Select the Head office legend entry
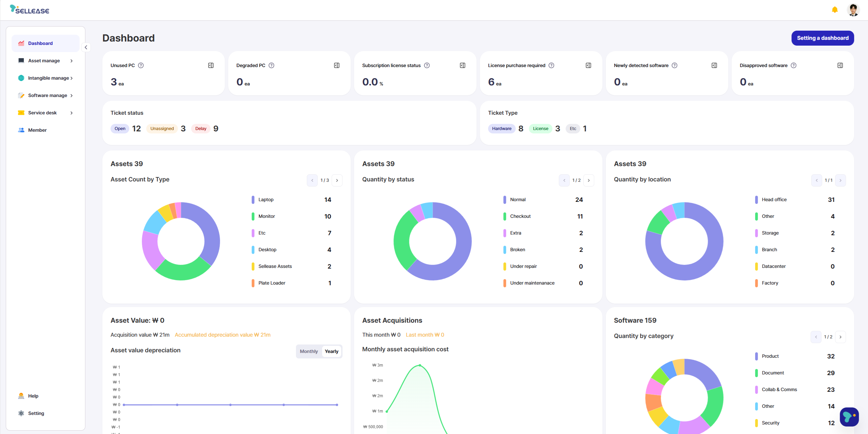The height and width of the screenshot is (434, 868). coord(795,200)
